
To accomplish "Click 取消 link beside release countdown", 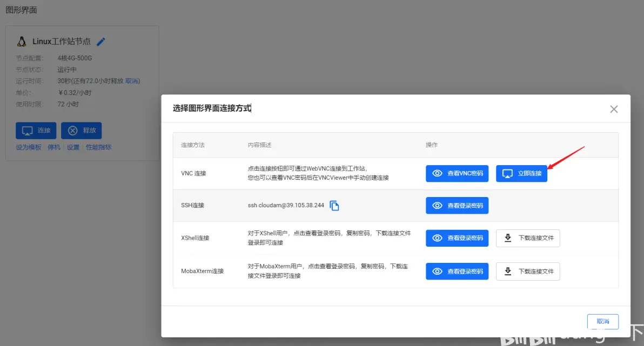I will point(132,81).
